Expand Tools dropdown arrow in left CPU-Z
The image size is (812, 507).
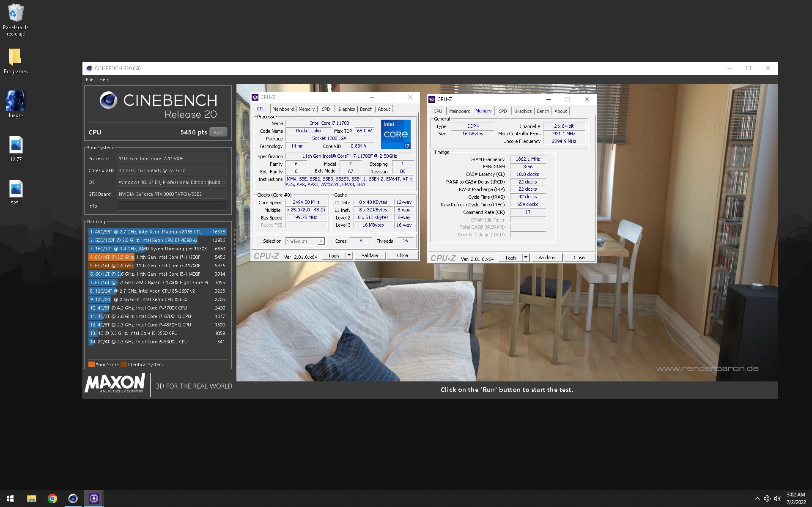coord(349,256)
